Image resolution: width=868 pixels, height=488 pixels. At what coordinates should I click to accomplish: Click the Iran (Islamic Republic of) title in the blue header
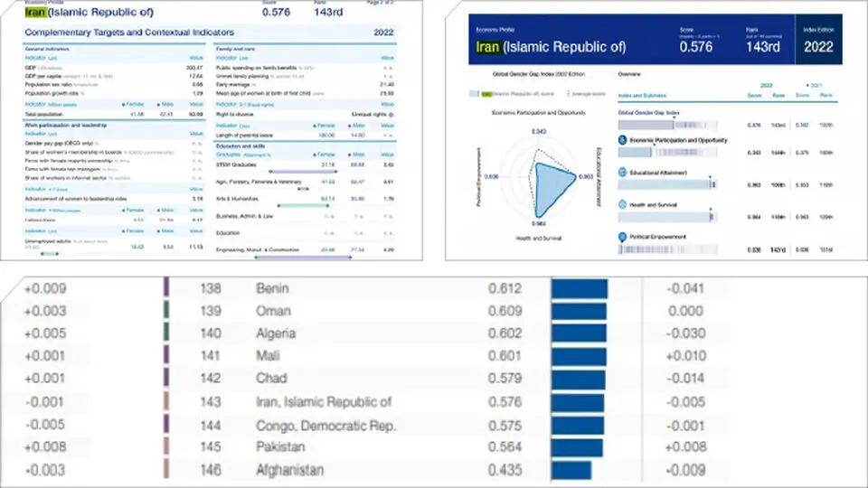click(x=551, y=47)
